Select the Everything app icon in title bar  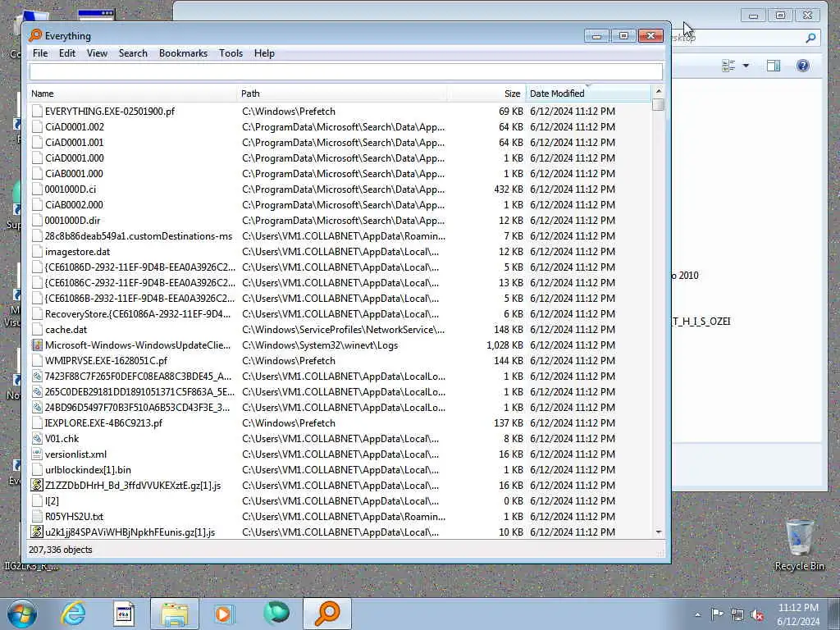point(35,35)
